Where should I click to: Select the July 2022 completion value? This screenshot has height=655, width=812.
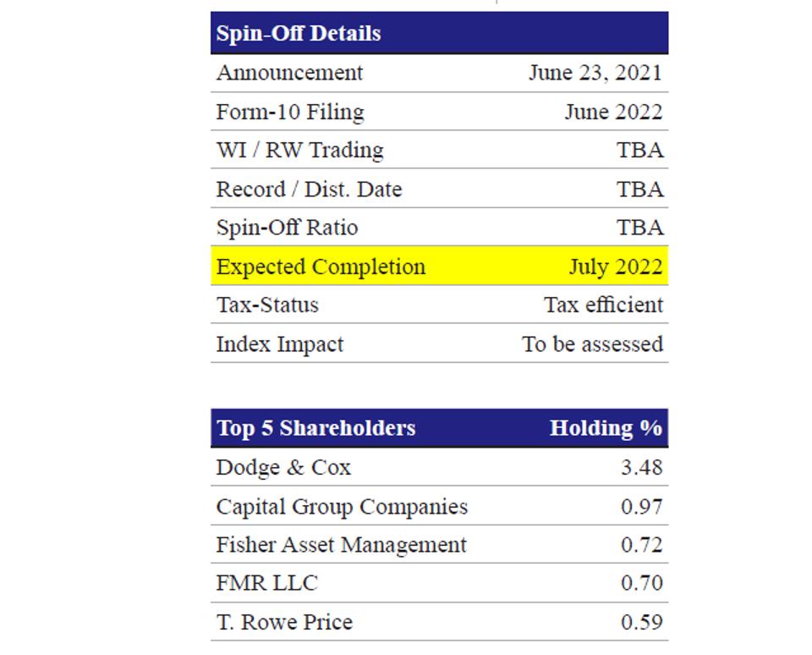pyautogui.click(x=615, y=267)
